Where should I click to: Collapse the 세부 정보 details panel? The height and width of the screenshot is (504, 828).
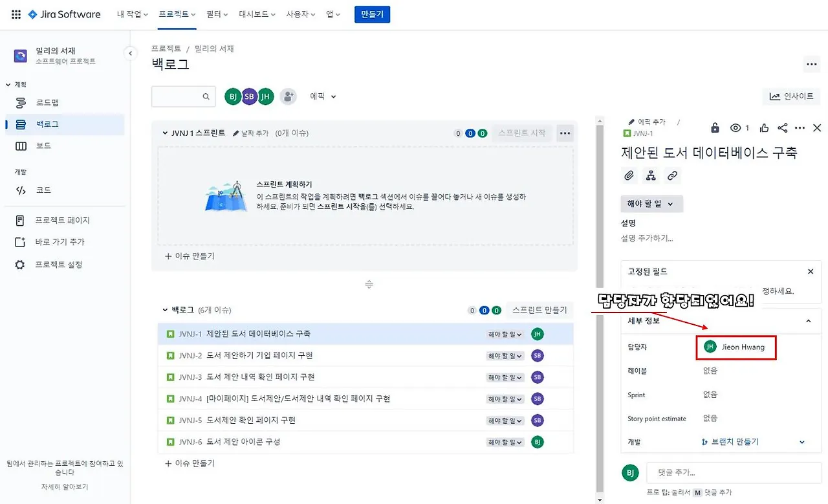point(808,321)
